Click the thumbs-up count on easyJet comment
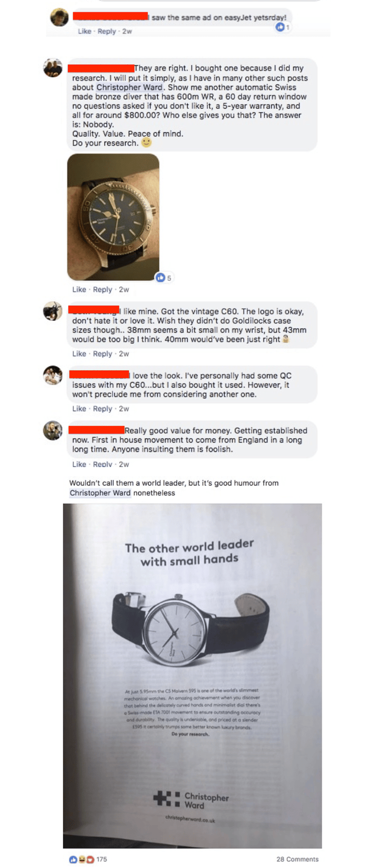 pyautogui.click(x=283, y=27)
